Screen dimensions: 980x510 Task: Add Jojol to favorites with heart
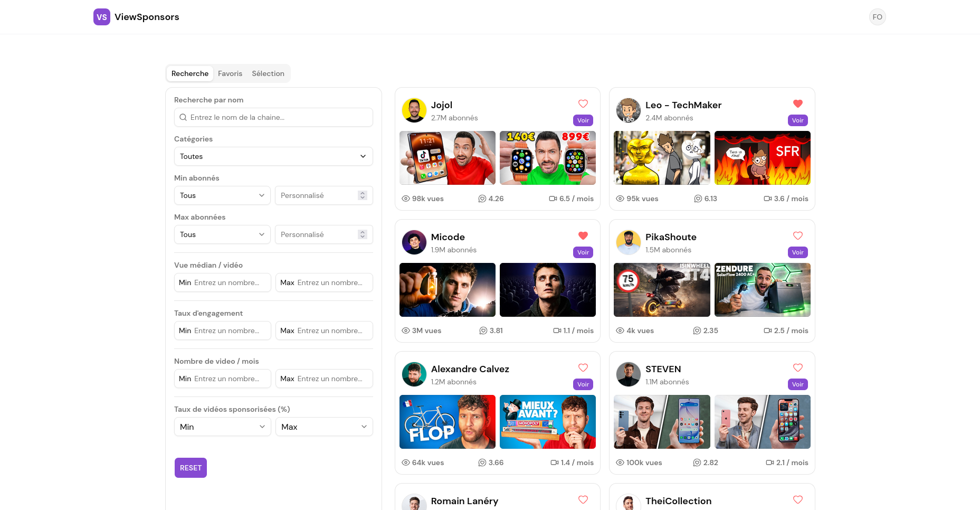(583, 103)
